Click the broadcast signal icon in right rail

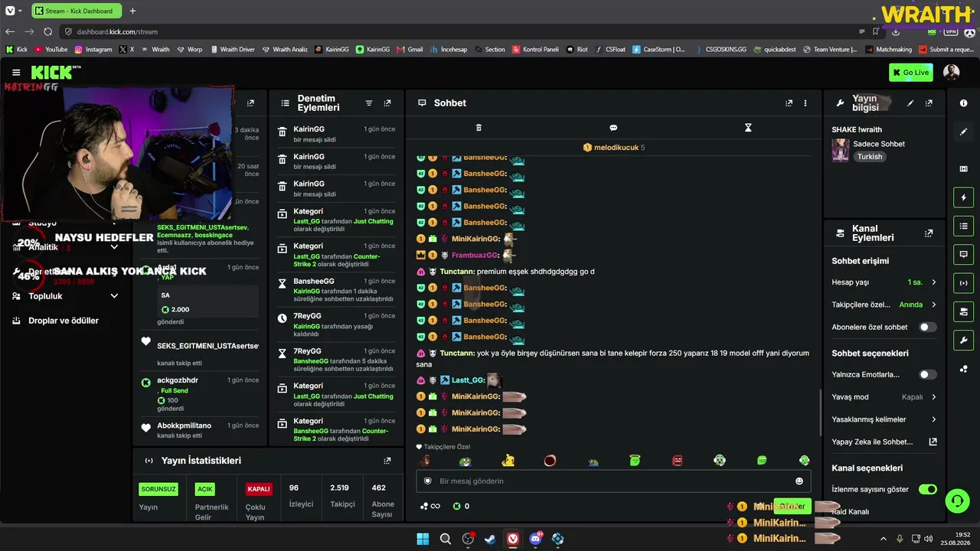(963, 282)
